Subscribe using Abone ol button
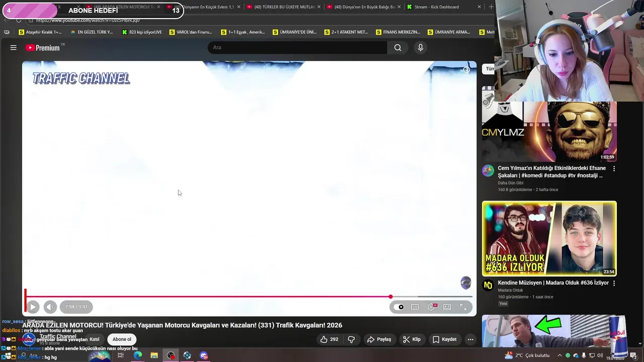The height and width of the screenshot is (362, 644). pyautogui.click(x=122, y=339)
